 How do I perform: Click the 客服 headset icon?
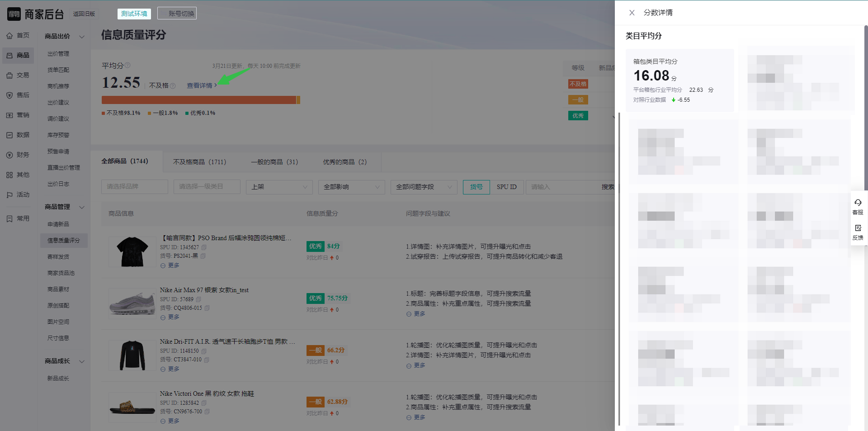[858, 203]
